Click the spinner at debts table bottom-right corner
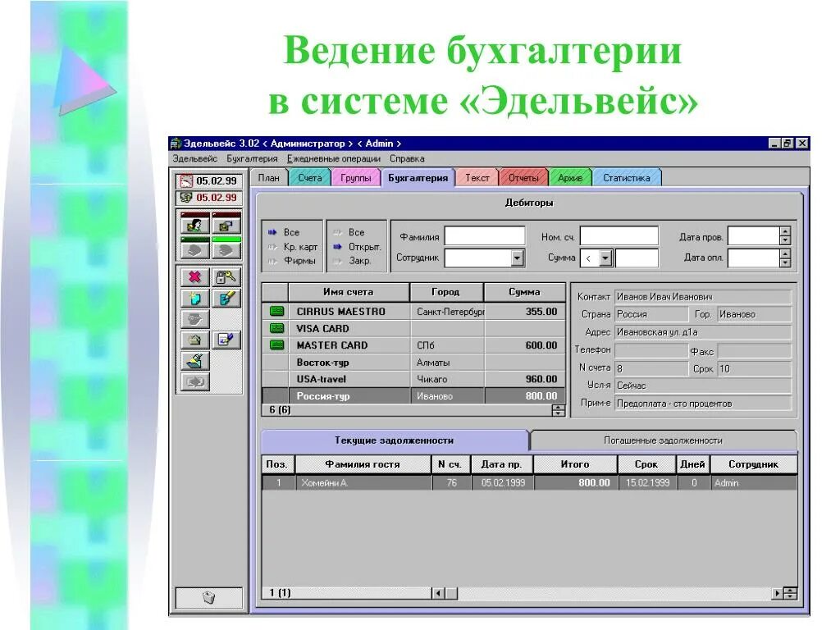The image size is (840, 630). (790, 593)
